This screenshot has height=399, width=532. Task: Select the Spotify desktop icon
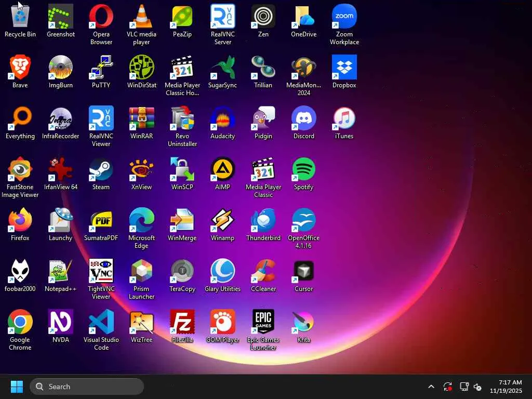point(303,170)
